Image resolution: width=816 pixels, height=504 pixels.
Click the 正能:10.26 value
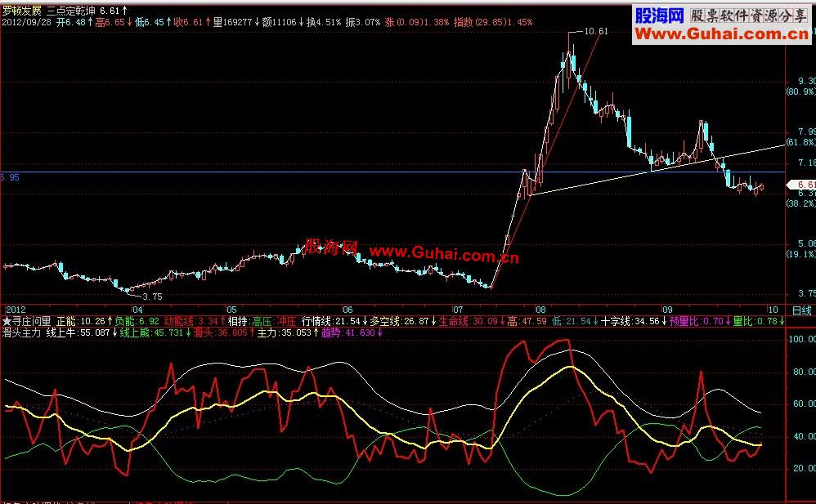[81, 322]
